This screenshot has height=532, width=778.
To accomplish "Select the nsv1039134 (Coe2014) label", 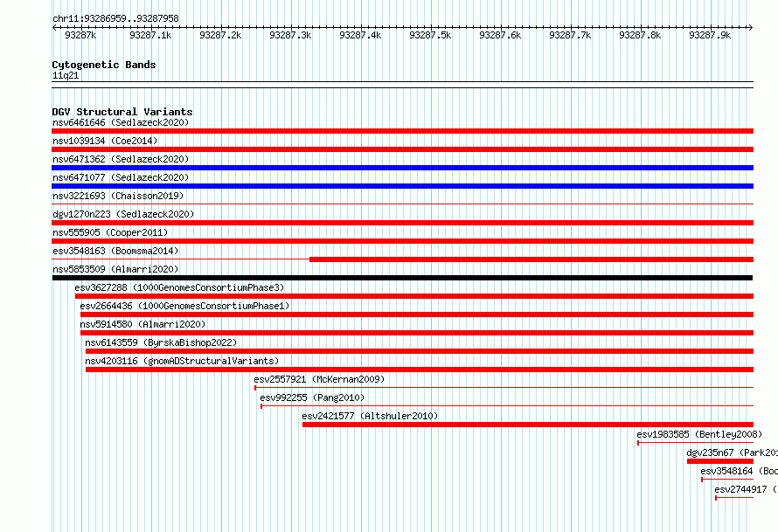I will pos(105,141).
